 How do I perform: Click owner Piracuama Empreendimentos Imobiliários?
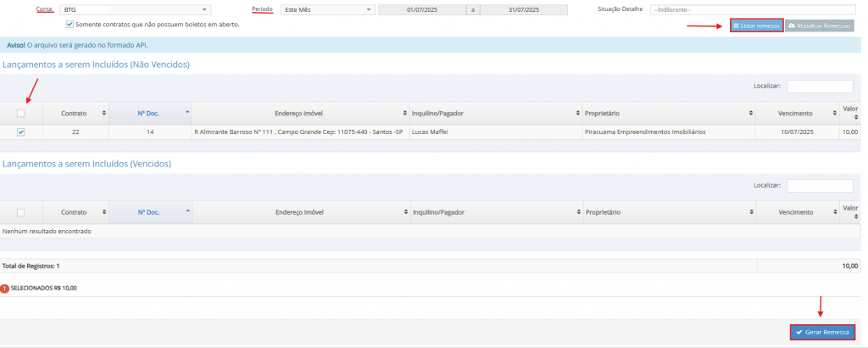(x=645, y=132)
